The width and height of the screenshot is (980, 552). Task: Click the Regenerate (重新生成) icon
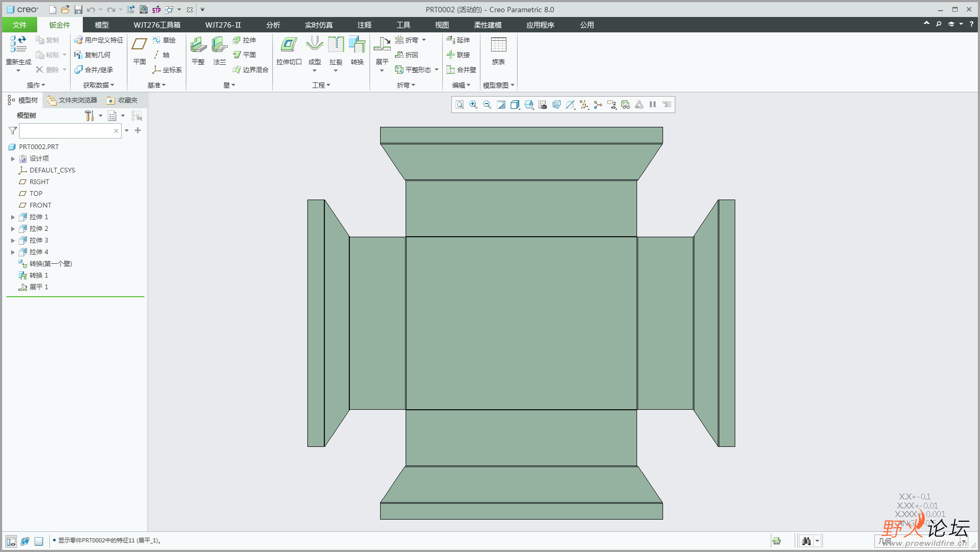click(19, 44)
